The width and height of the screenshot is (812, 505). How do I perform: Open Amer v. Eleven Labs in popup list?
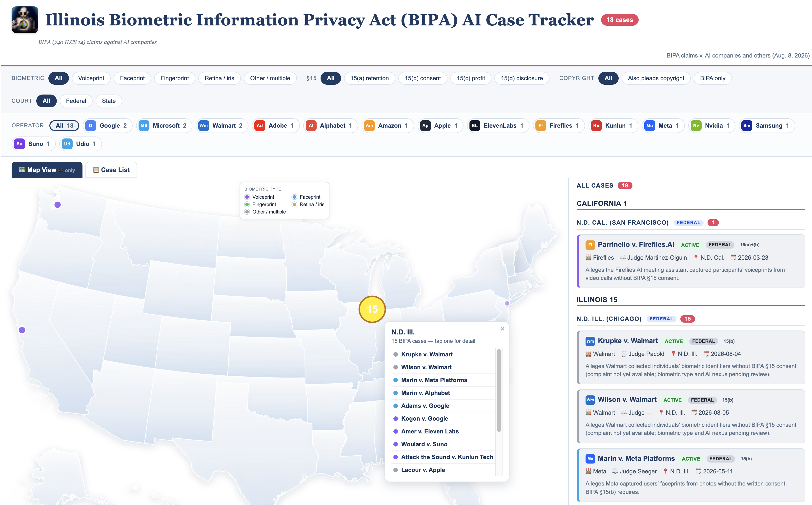pos(443,431)
